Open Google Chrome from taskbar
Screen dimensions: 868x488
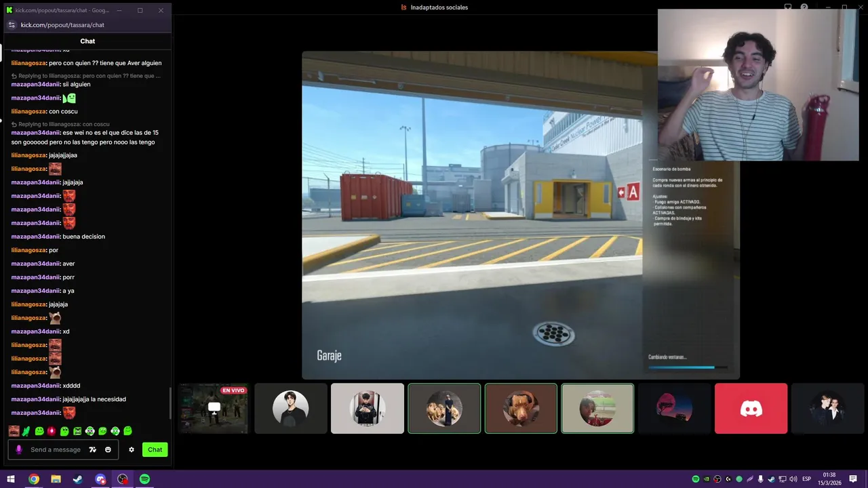pos(33,479)
